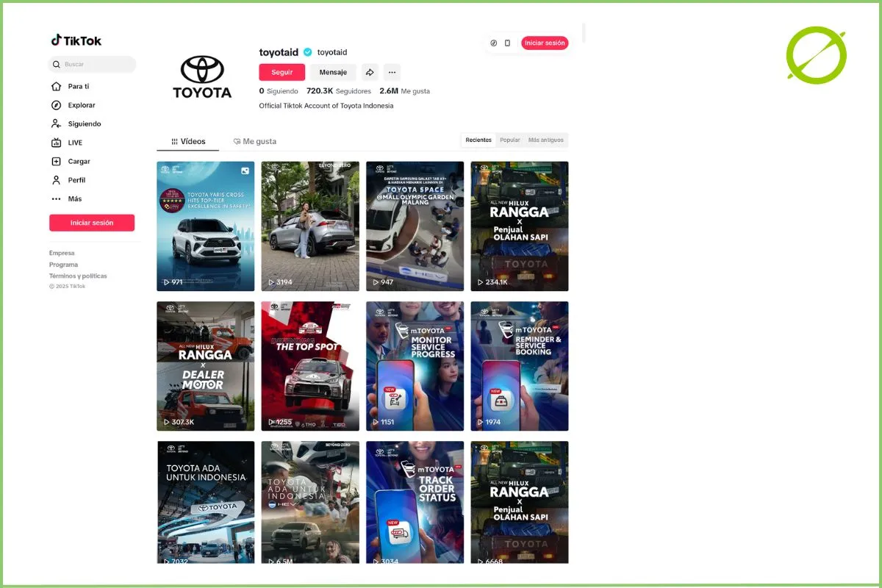882x588 pixels.
Task: Open the Para ti home feed
Action: click(x=78, y=87)
